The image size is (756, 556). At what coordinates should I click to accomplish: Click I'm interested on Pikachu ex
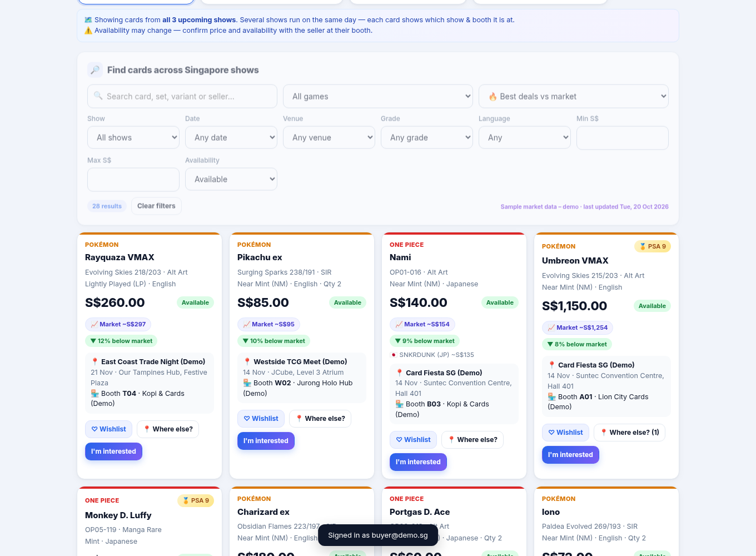coord(266,441)
